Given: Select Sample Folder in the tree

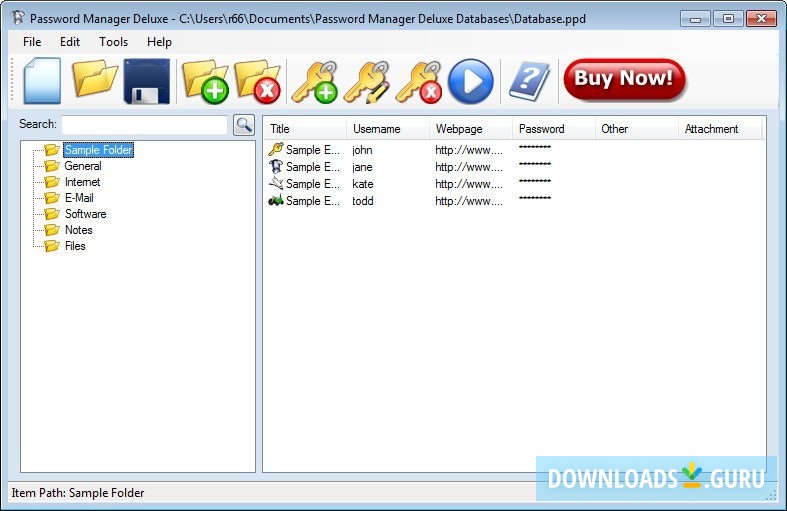Looking at the screenshot, I should 98,150.
